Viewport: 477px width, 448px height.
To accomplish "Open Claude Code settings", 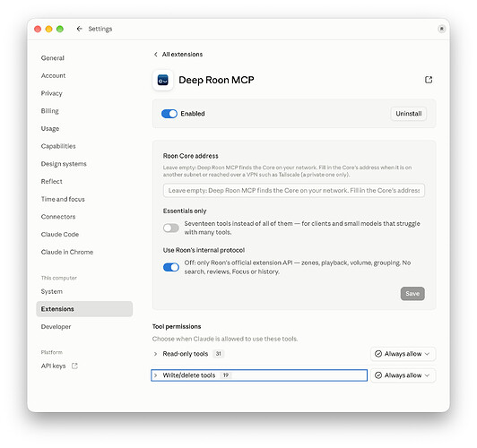I will (x=60, y=235).
